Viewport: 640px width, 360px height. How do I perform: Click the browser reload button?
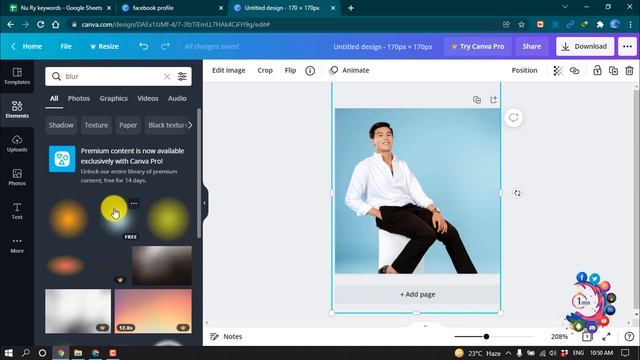click(40, 24)
